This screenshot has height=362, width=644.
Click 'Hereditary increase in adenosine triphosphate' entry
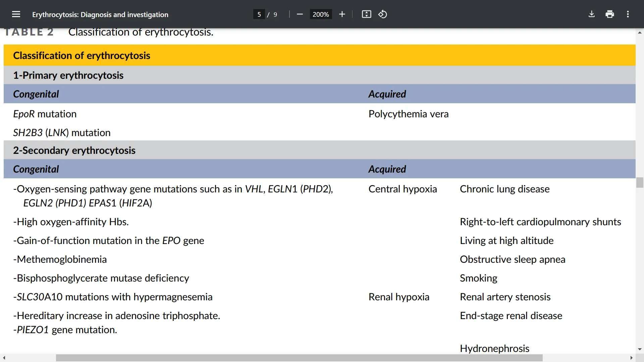click(x=116, y=316)
